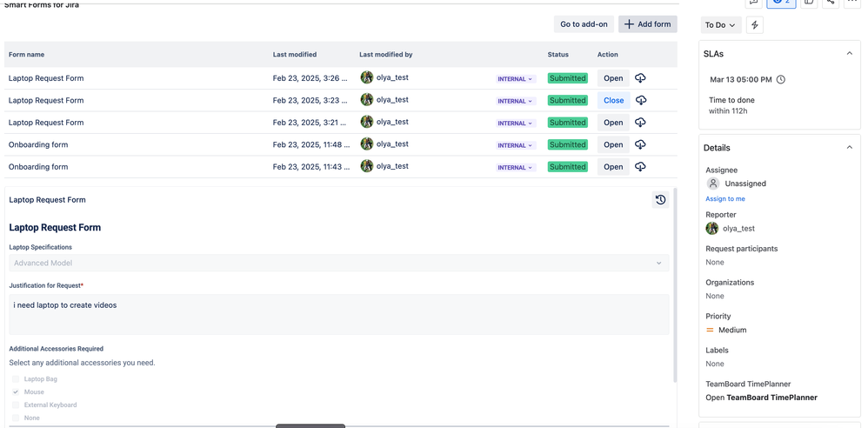
Task: Click the Medium priority icon
Action: click(711, 330)
